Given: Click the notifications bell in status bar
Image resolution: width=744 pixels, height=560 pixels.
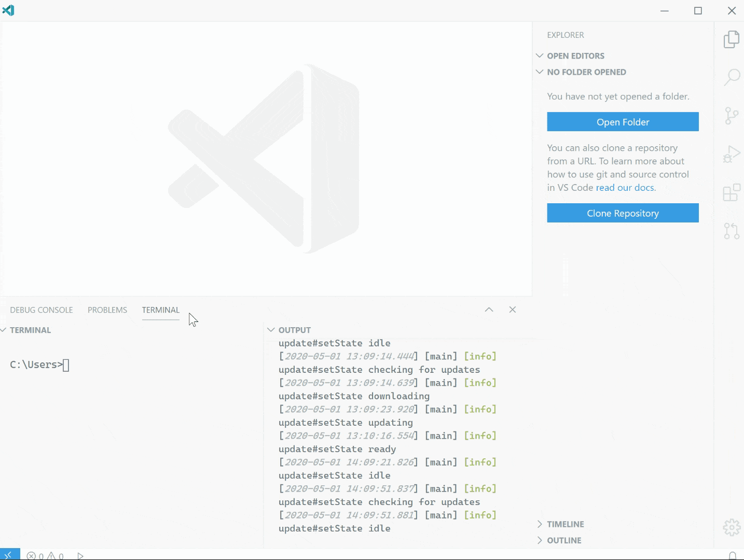Looking at the screenshot, I should tap(732, 556).
